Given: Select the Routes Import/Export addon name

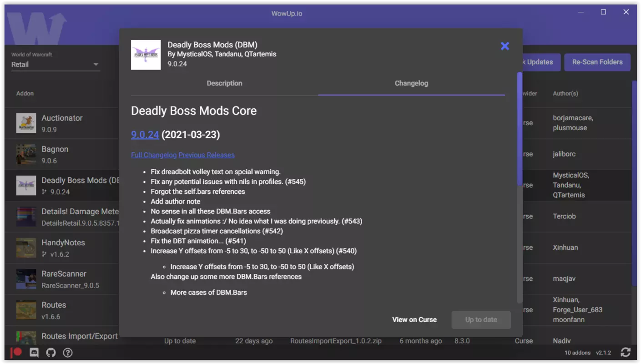Looking at the screenshot, I should [x=80, y=336].
